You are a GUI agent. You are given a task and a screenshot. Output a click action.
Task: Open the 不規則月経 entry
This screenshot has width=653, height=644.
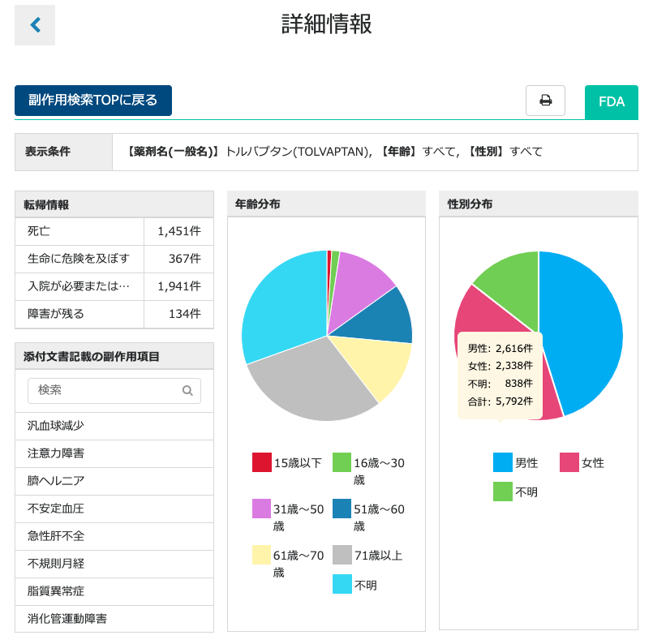point(114,563)
